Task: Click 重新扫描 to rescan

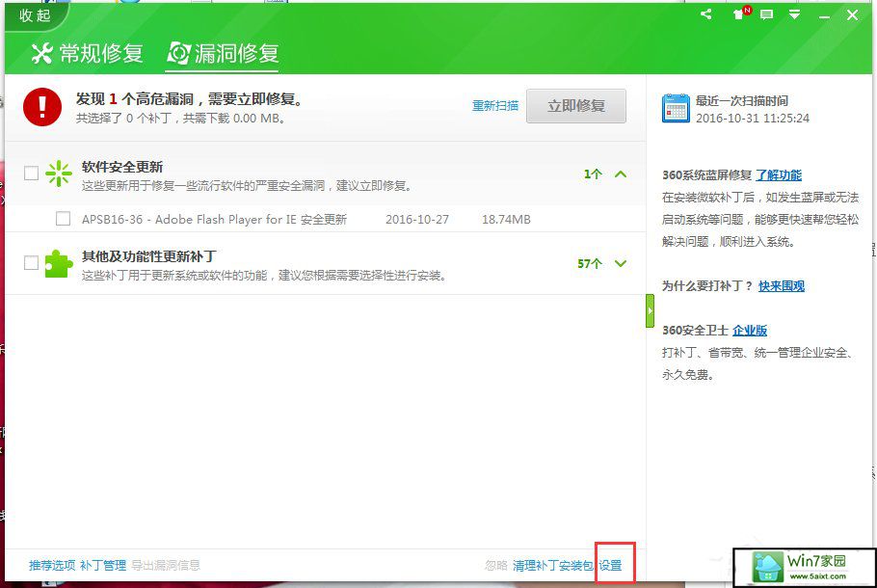Action: 495,106
